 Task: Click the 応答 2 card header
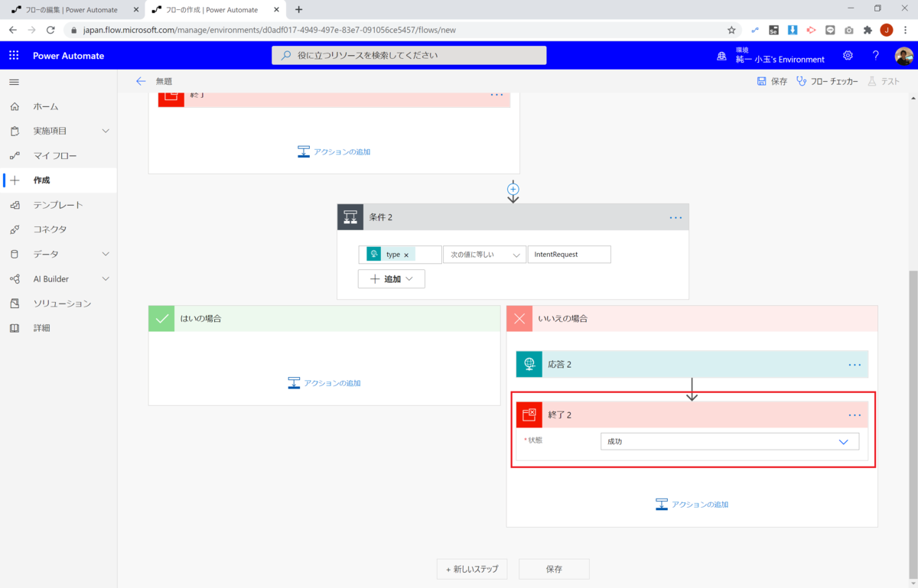pos(692,364)
